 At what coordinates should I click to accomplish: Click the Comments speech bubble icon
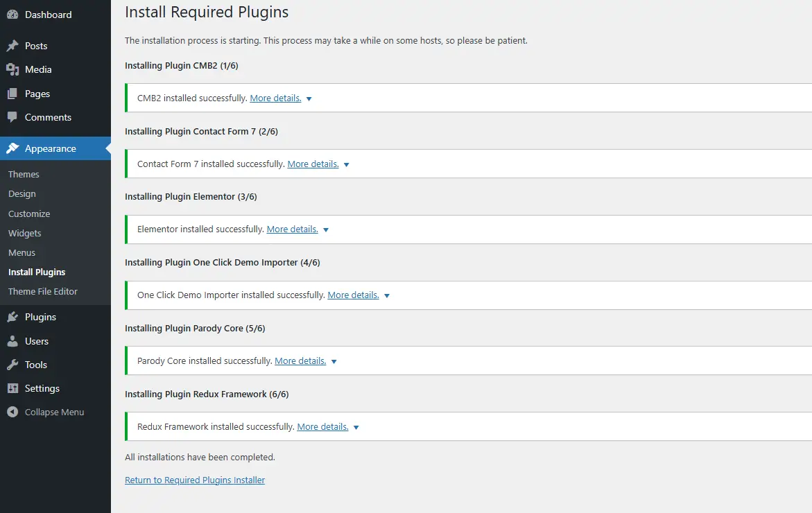coord(12,118)
